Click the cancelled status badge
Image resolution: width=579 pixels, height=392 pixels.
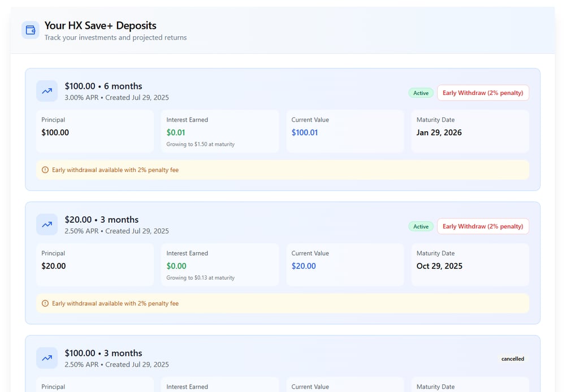512,359
